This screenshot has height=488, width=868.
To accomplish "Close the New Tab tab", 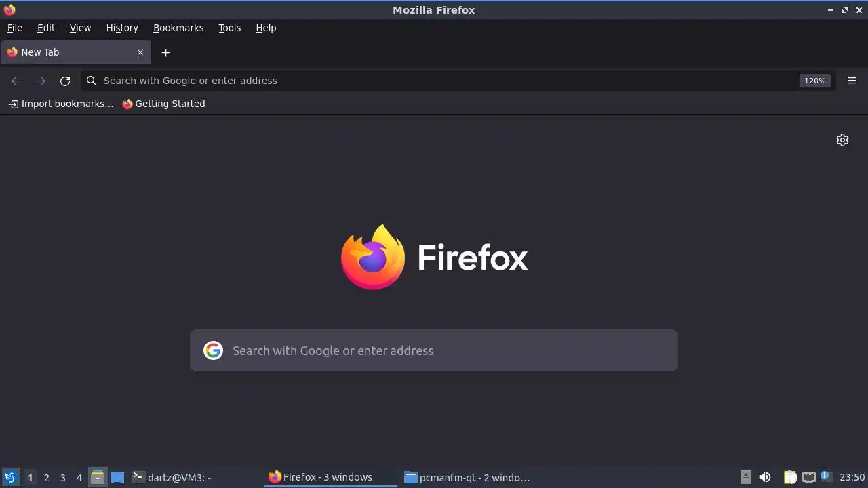I will [x=140, y=52].
